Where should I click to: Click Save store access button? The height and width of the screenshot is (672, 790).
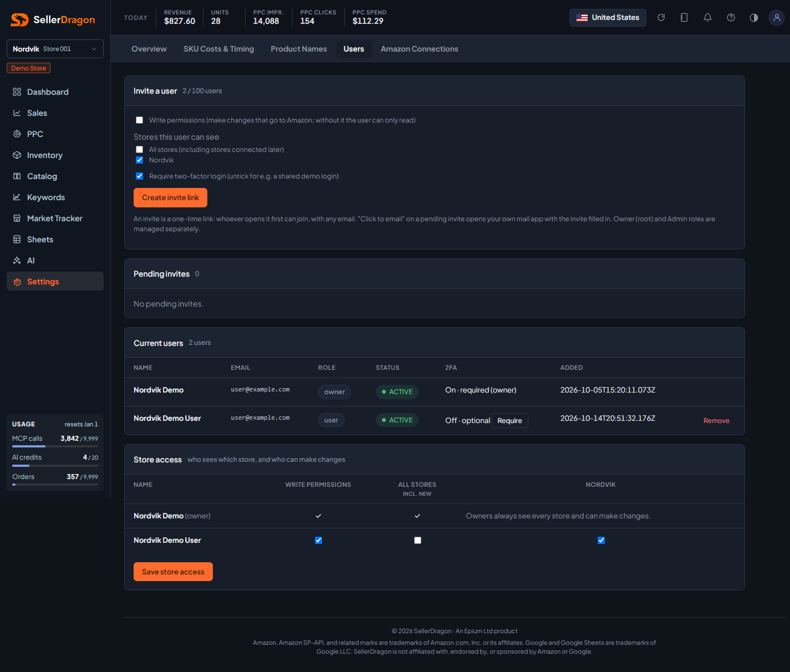click(173, 572)
